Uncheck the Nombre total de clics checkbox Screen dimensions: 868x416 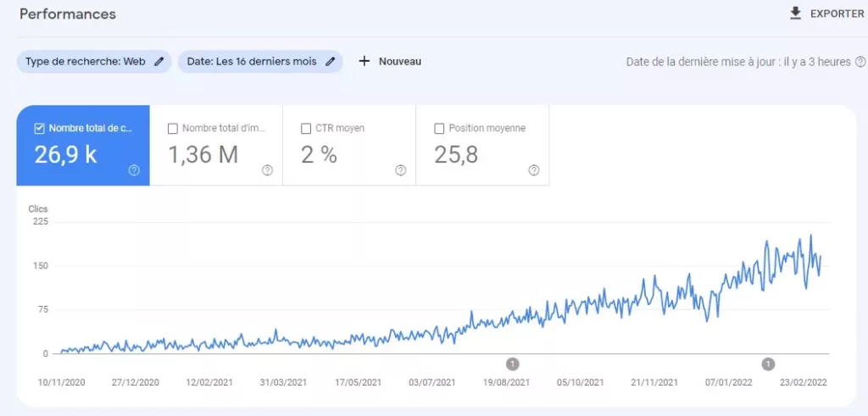tap(39, 129)
